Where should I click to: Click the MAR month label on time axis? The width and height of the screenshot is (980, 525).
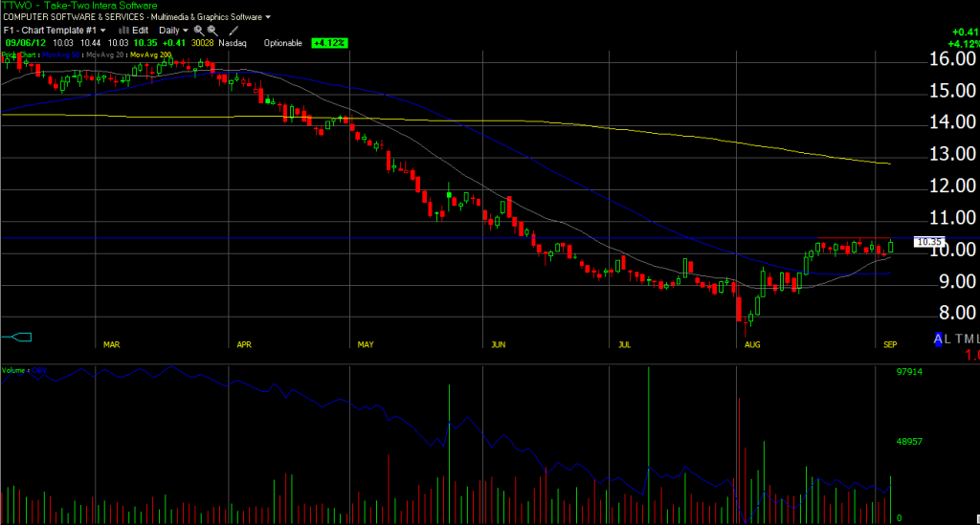point(111,344)
